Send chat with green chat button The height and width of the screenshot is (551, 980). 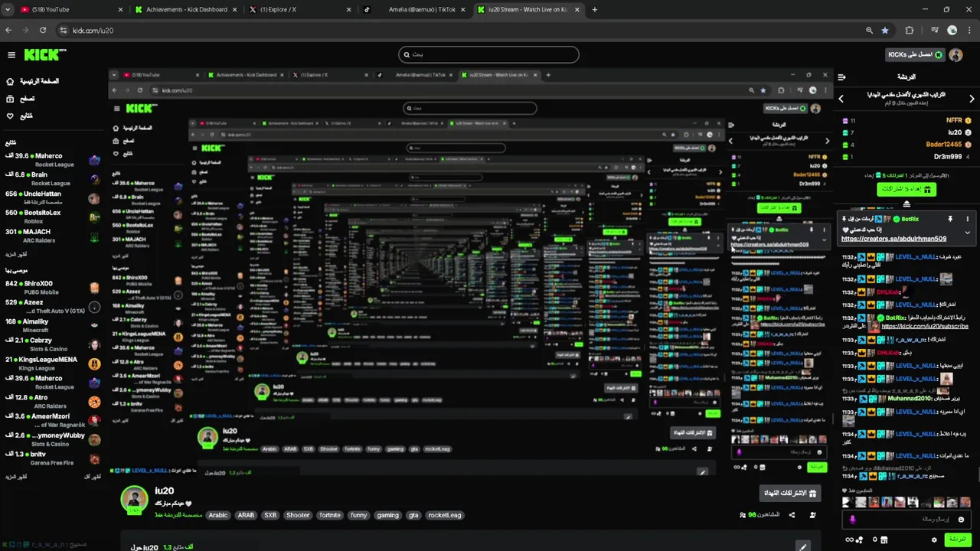pos(958,540)
